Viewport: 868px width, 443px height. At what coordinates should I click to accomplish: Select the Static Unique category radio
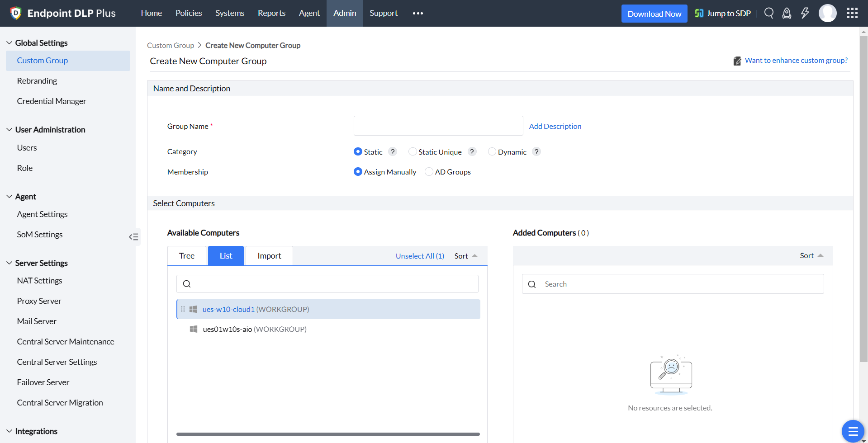pos(412,152)
